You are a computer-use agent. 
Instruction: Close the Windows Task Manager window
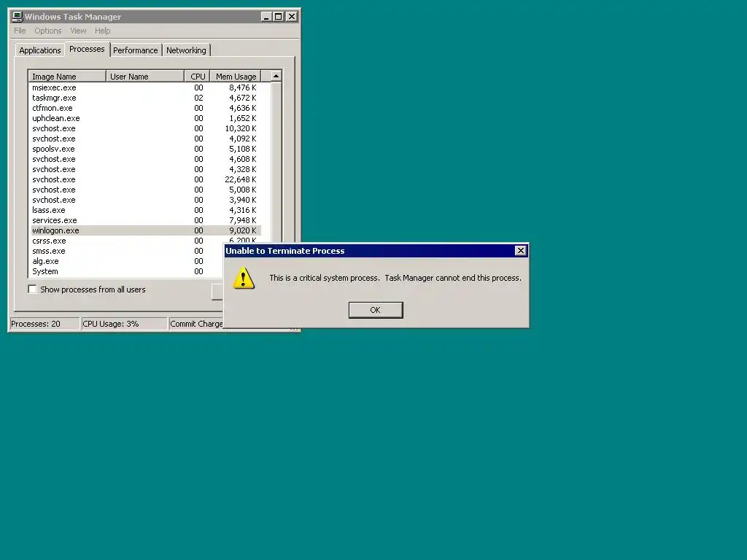pyautogui.click(x=292, y=17)
